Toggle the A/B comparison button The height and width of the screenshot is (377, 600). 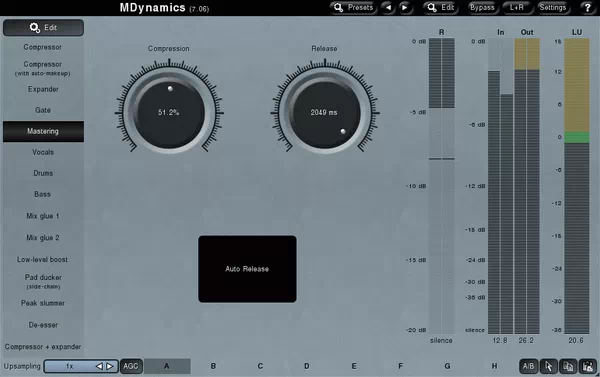528,366
